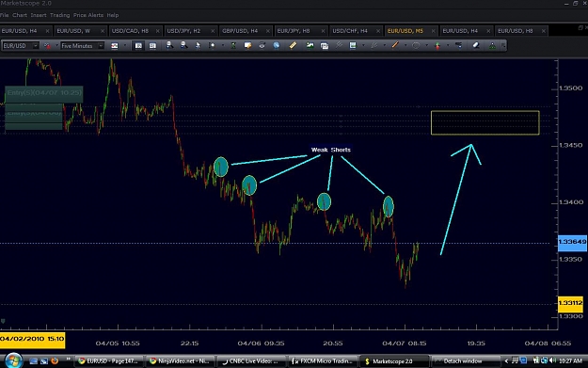588x368 pixels.
Task: Click the Marketscope 2.0 taskbar button
Action: click(393, 361)
